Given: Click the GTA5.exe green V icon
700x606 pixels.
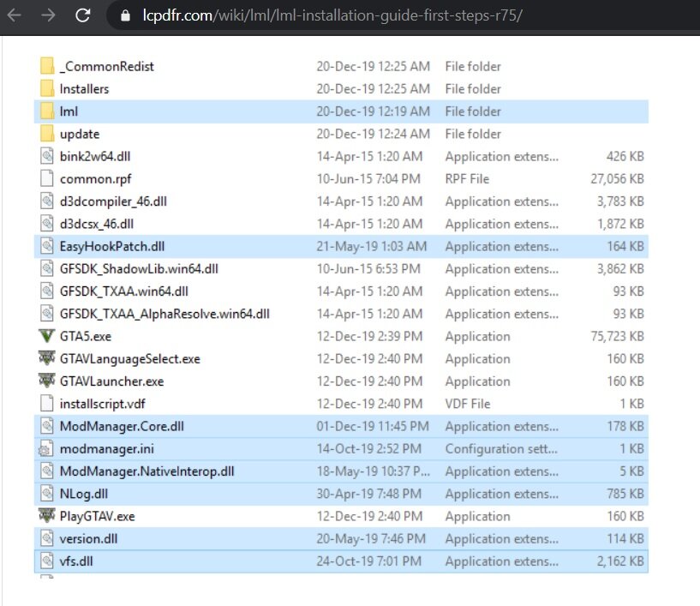Looking at the screenshot, I should coord(47,336).
